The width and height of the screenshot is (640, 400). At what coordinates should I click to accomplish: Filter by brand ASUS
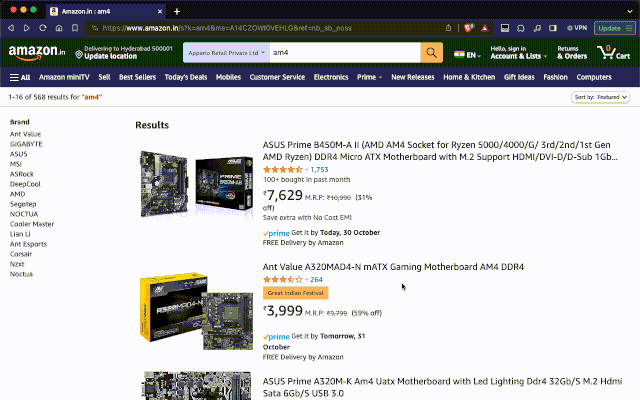[x=18, y=154]
